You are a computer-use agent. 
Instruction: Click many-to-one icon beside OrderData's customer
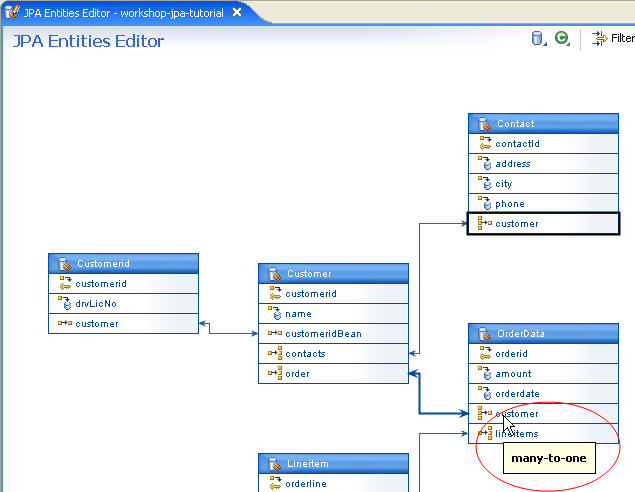484,413
